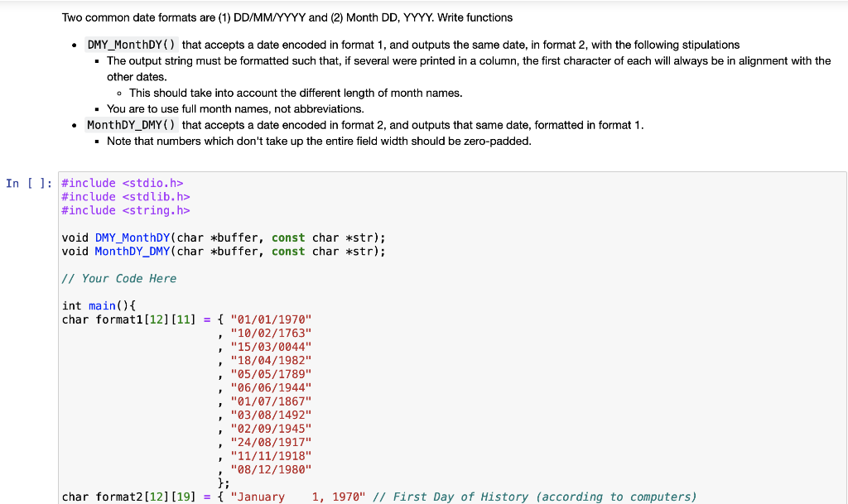This screenshot has height=504, width=848.
Task: Place cursor on #include <stdio.h> line
Action: point(123,183)
